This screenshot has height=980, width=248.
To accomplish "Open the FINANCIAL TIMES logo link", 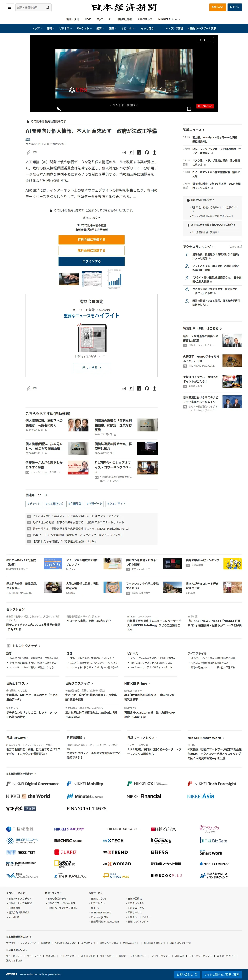I will point(87,808).
